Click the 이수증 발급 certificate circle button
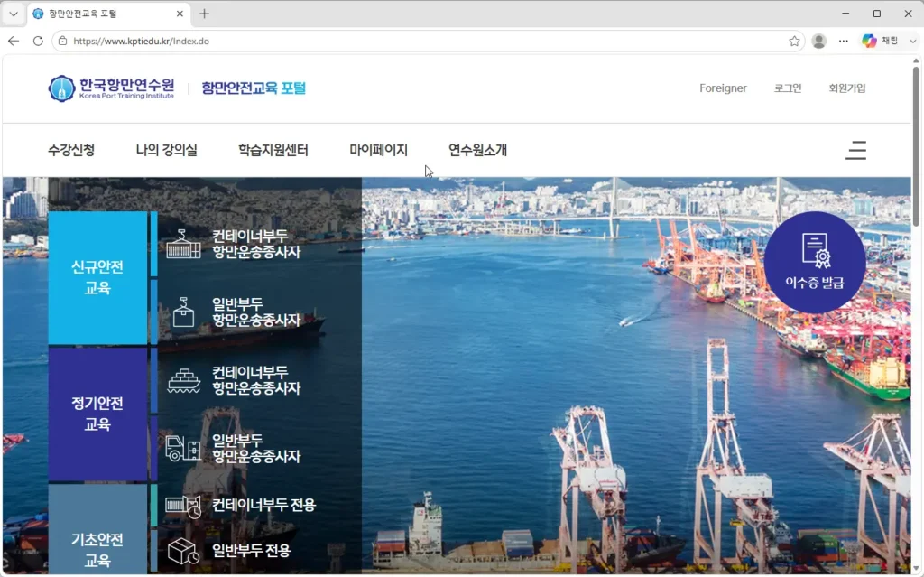This screenshot has height=577, width=924. (x=815, y=262)
